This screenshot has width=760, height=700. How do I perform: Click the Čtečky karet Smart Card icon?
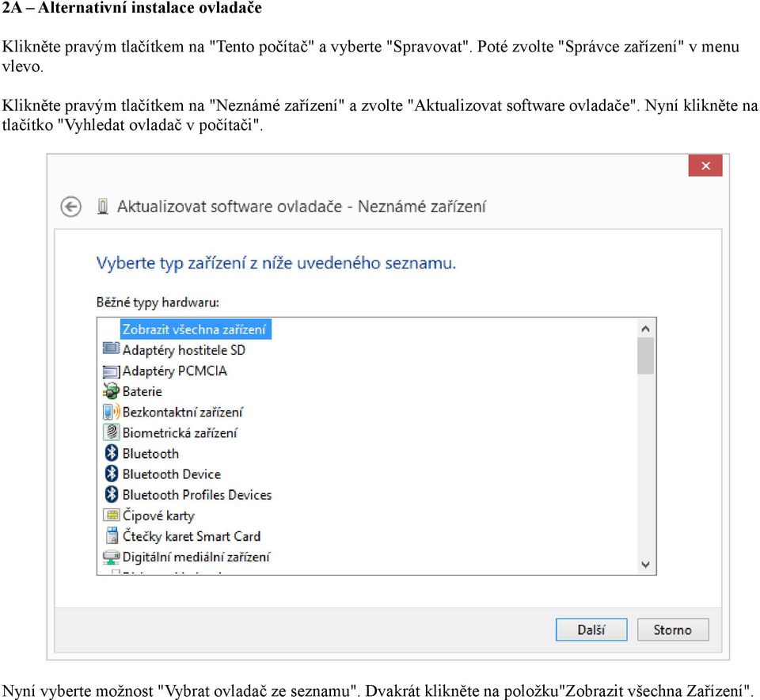click(112, 535)
